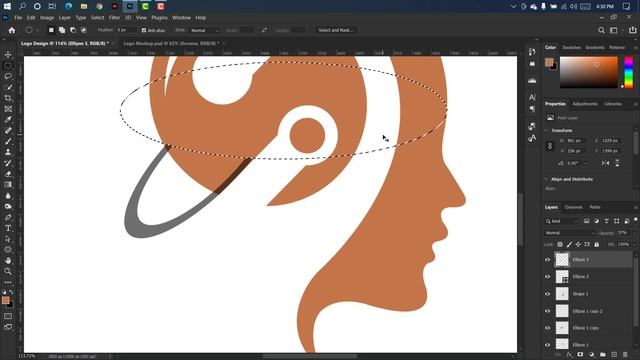Open the Kind filter dropdown
The width and height of the screenshot is (640, 360).
click(x=562, y=221)
